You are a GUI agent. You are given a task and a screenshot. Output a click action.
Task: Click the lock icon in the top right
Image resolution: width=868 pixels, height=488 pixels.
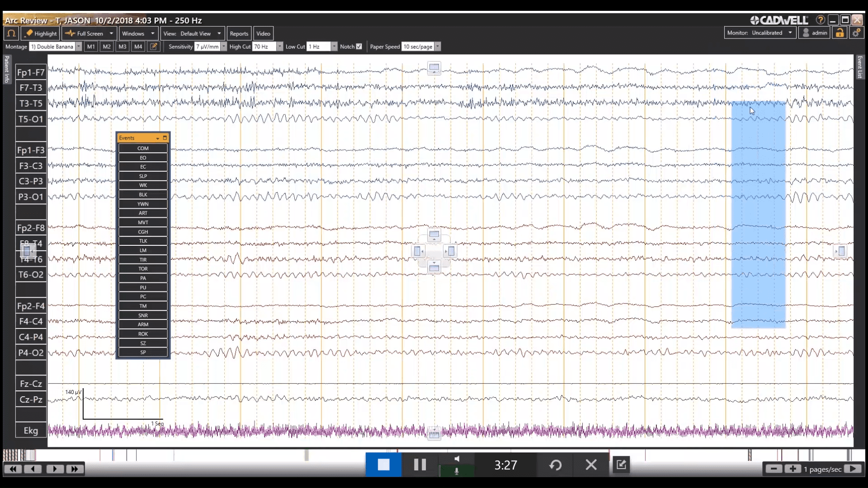pos(840,33)
